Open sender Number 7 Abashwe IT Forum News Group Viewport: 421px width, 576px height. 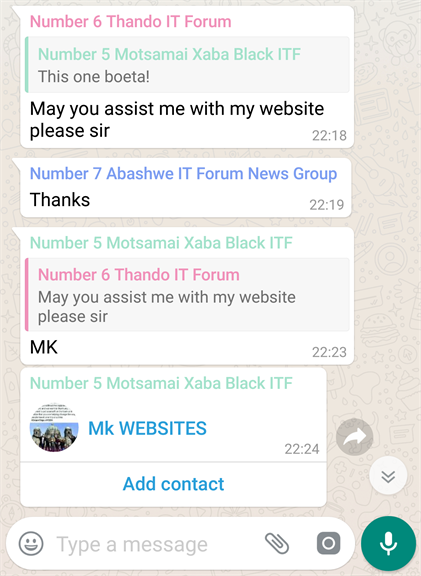183,173
